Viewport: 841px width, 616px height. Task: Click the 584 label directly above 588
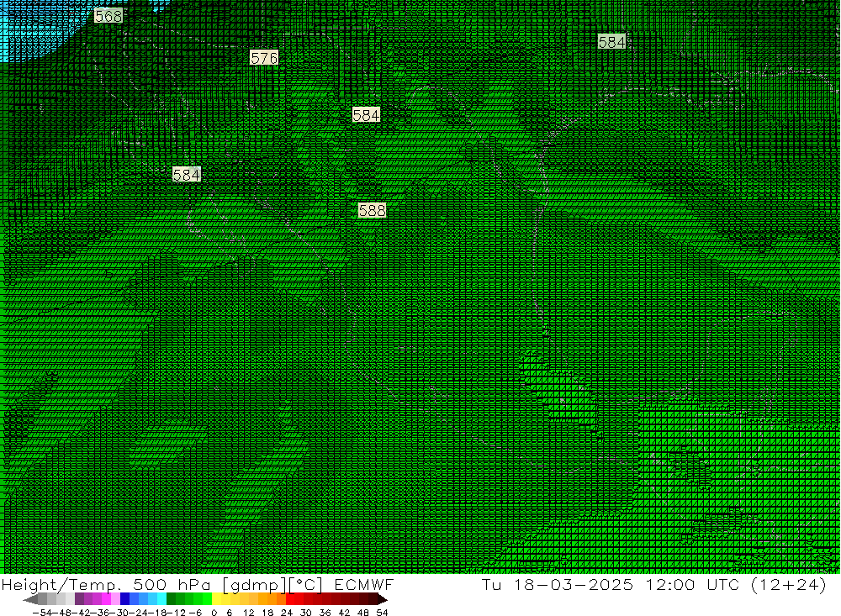pyautogui.click(x=367, y=115)
